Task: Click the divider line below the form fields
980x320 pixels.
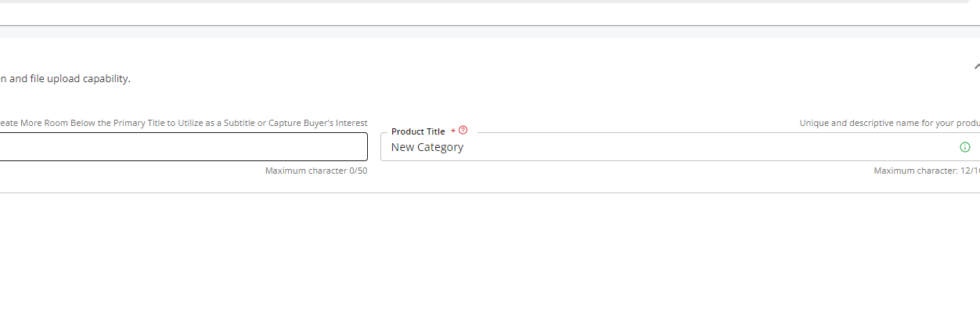Action: coord(470,192)
